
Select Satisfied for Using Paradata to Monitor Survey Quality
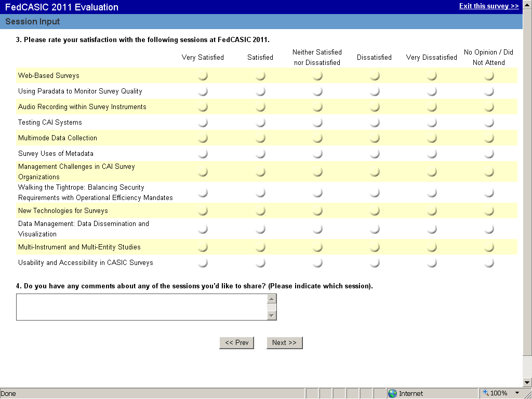point(260,91)
